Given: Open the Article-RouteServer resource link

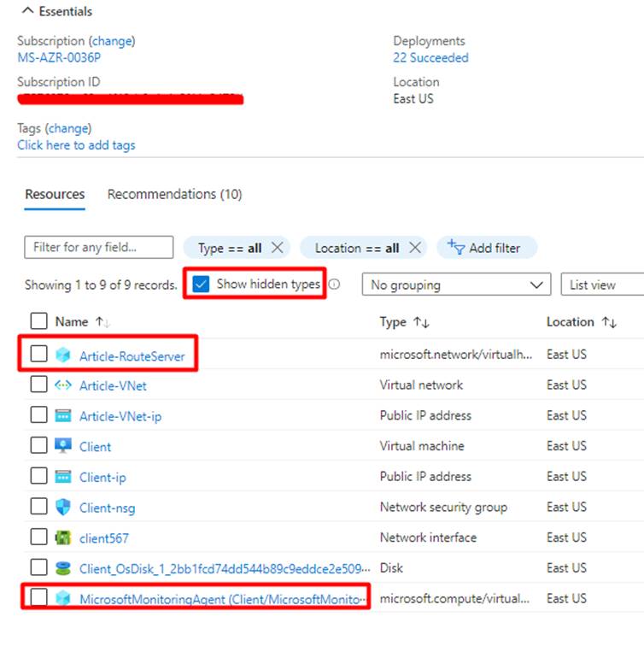Looking at the screenshot, I should [x=132, y=356].
